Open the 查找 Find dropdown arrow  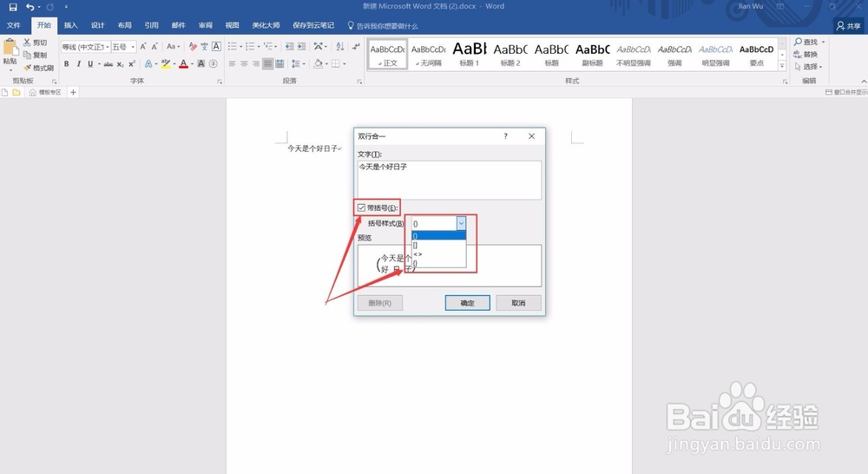click(823, 42)
